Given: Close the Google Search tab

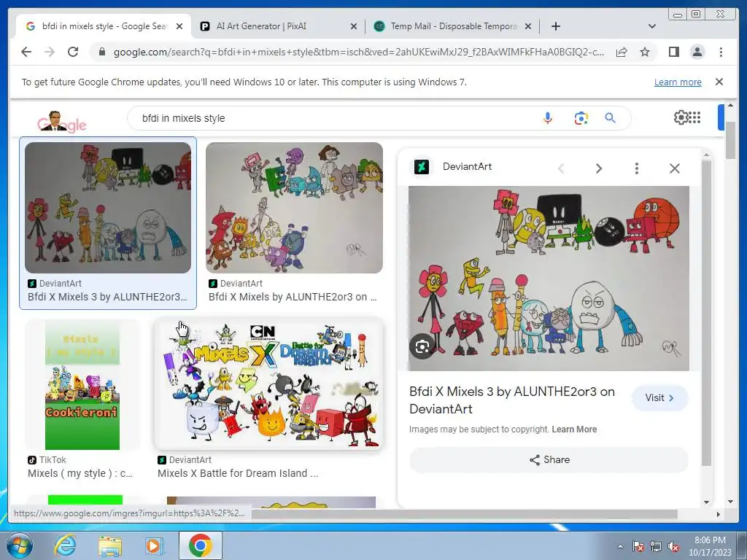Looking at the screenshot, I should pos(179,27).
